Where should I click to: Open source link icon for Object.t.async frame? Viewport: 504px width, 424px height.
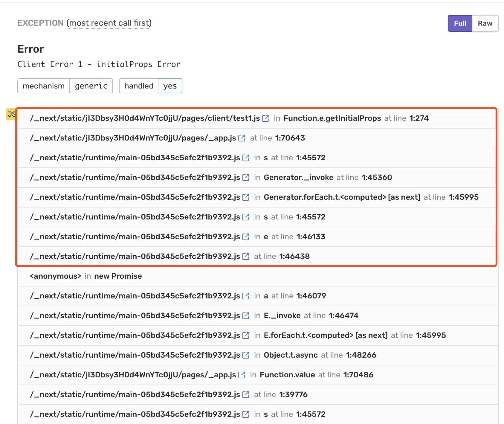[x=246, y=355]
